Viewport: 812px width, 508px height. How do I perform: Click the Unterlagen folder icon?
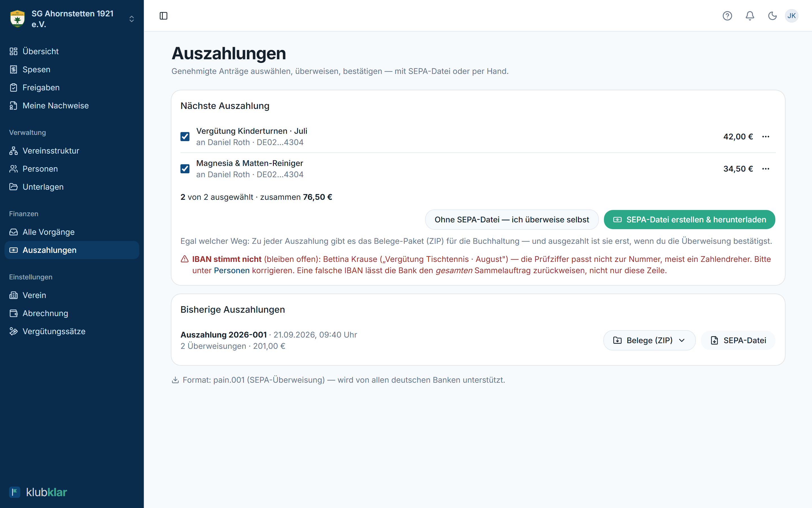point(14,187)
